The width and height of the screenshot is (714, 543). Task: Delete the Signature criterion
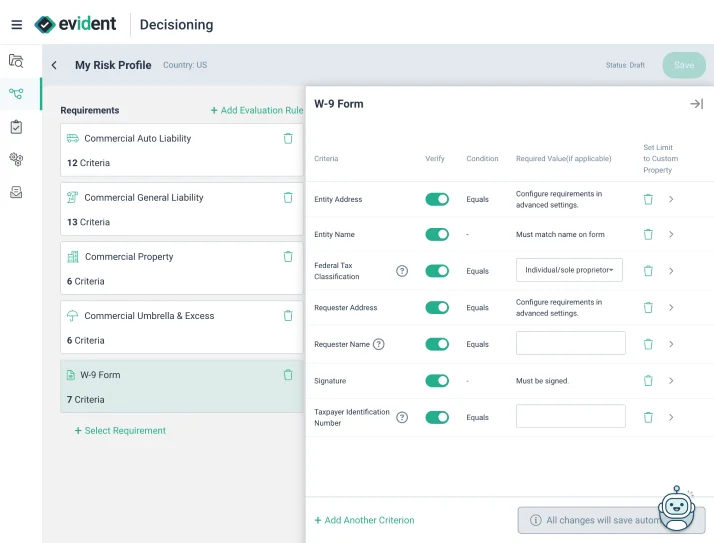[x=648, y=380]
